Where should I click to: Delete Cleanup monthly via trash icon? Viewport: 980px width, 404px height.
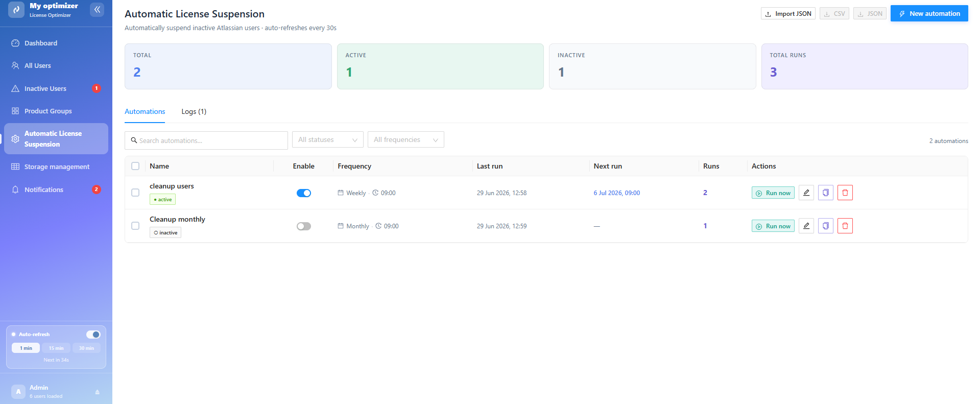[x=845, y=226]
